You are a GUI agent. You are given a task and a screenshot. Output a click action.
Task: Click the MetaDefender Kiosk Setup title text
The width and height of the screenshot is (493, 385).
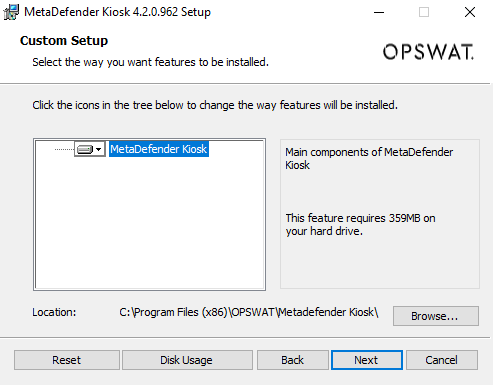(x=117, y=12)
